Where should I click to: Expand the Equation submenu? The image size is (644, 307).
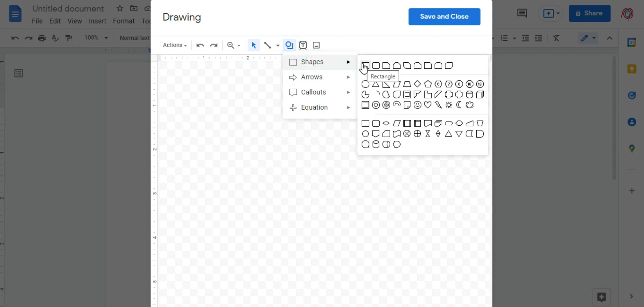tap(320, 108)
